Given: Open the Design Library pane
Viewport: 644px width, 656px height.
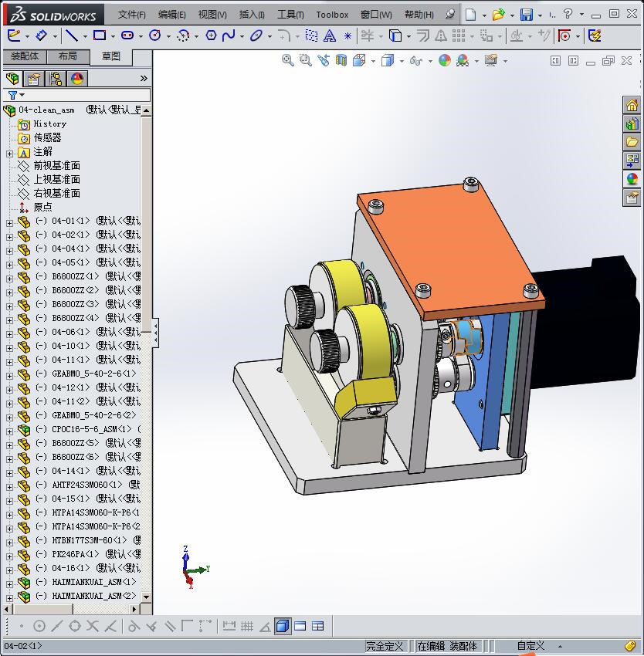Looking at the screenshot, I should pyautogui.click(x=632, y=123).
